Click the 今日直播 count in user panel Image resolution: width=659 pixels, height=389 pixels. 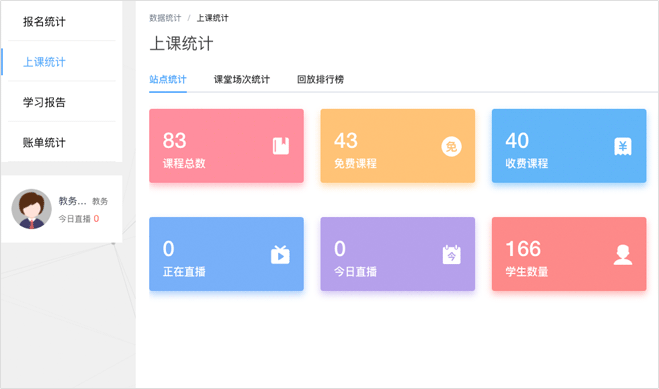96,218
